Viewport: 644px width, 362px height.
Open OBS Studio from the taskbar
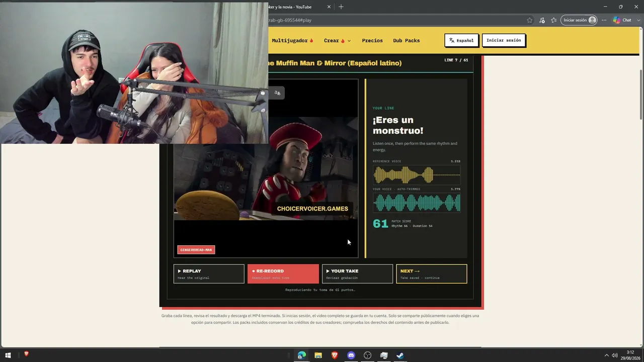click(367, 355)
